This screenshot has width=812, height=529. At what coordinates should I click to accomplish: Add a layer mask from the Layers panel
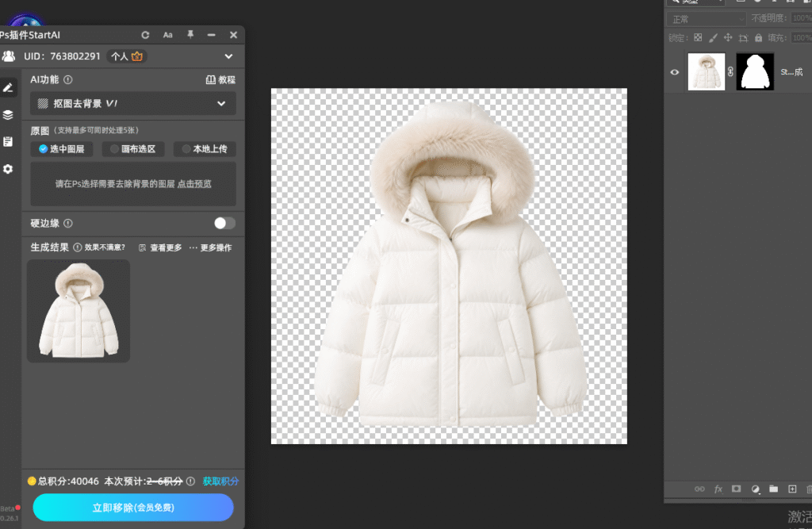736,489
